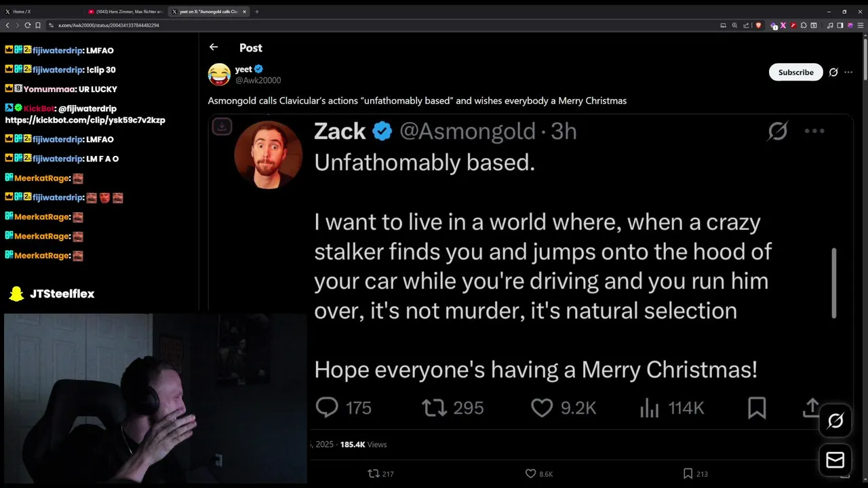Like the post with the heart icon
868x488 pixels.
(531, 474)
